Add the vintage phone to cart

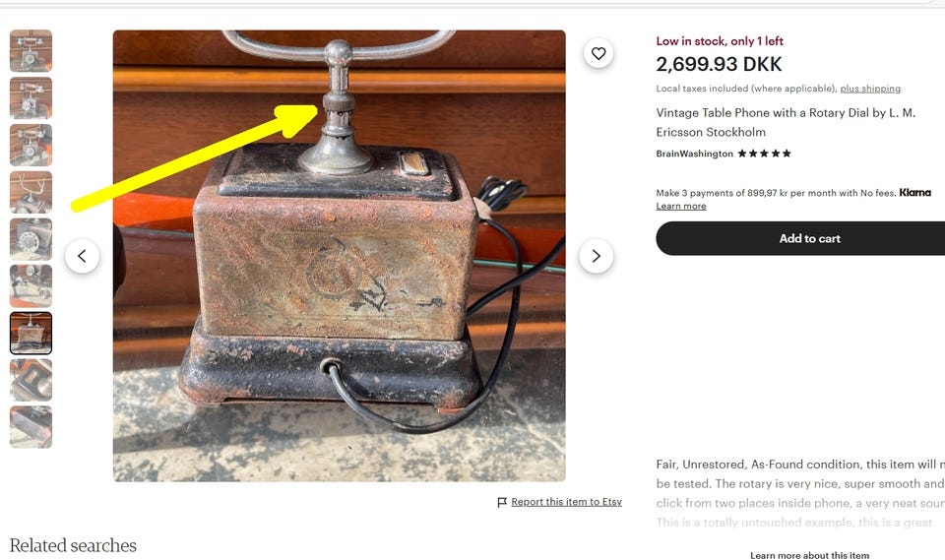coord(800,238)
